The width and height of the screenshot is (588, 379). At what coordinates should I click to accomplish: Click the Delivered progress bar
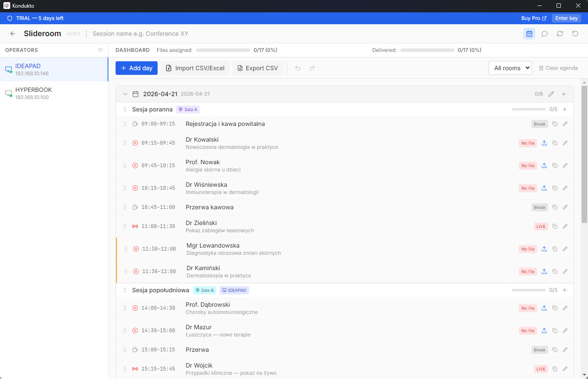[x=427, y=50]
